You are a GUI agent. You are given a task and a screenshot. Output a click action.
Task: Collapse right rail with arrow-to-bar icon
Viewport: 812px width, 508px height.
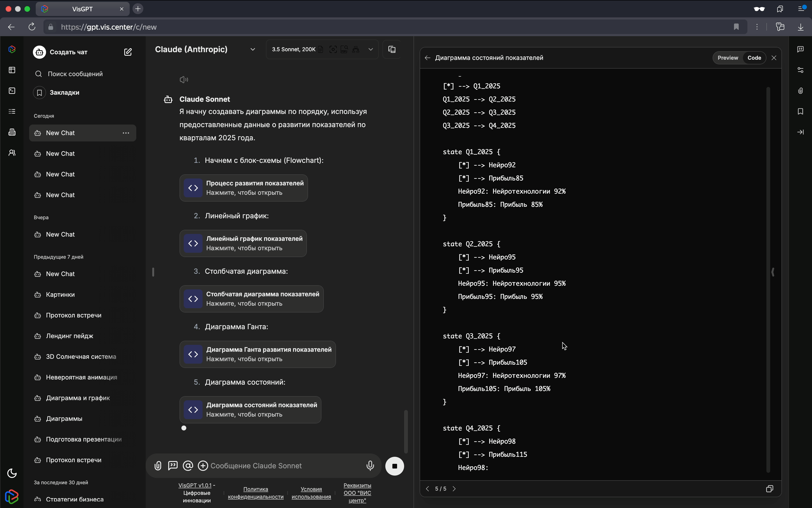point(800,132)
